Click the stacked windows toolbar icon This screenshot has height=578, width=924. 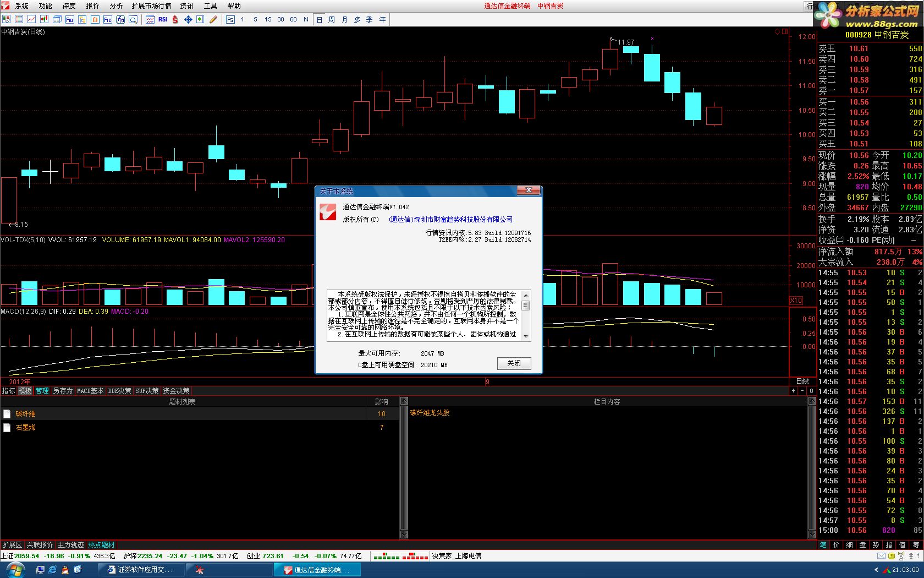pos(57,19)
